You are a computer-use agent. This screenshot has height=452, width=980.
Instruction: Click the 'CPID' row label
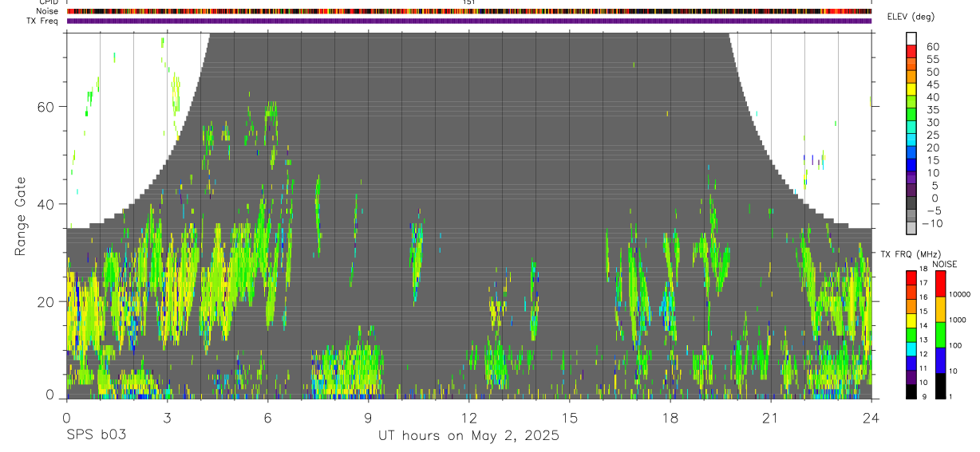pyautogui.click(x=48, y=2)
